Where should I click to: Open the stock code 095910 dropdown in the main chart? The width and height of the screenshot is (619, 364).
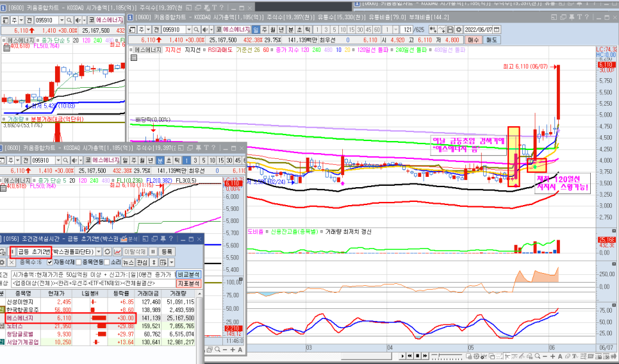tap(188, 29)
